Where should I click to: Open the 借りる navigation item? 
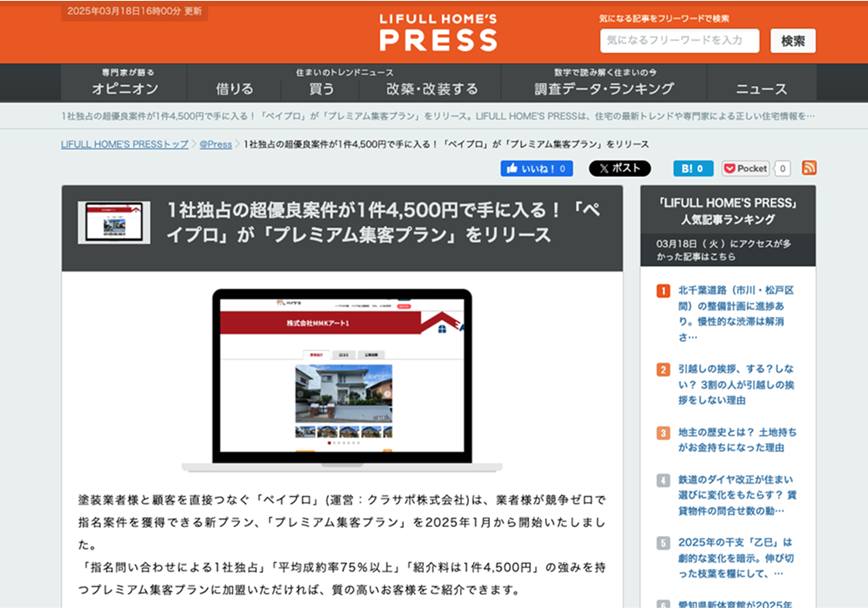tap(235, 88)
